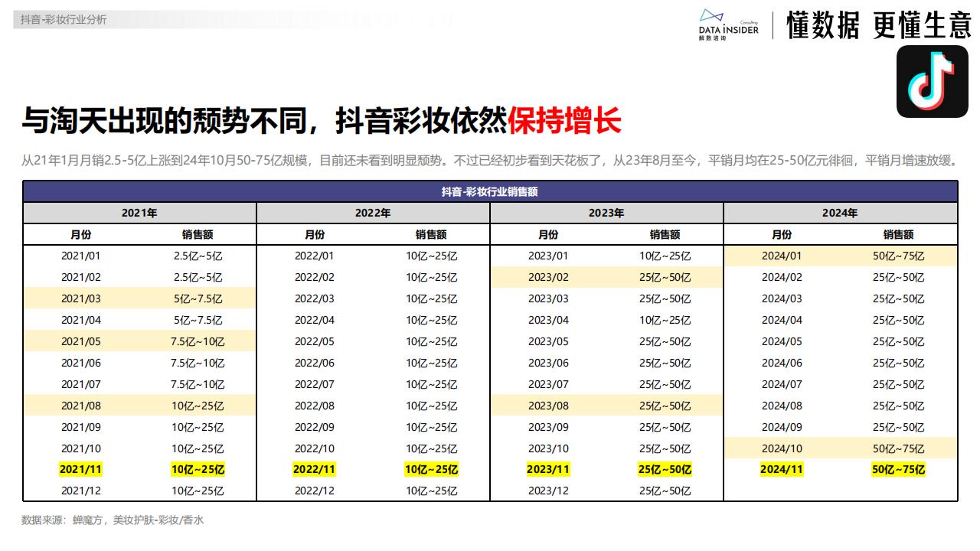Click the yellow sales value next to 2024/11
This screenshot has height=551, width=980.
pos(898,469)
